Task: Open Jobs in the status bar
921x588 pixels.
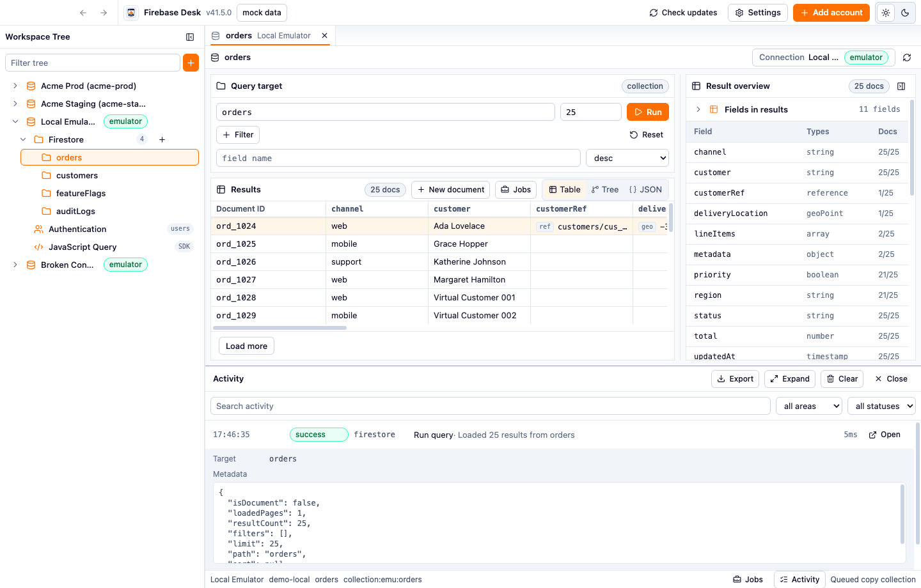Action: tap(748, 580)
